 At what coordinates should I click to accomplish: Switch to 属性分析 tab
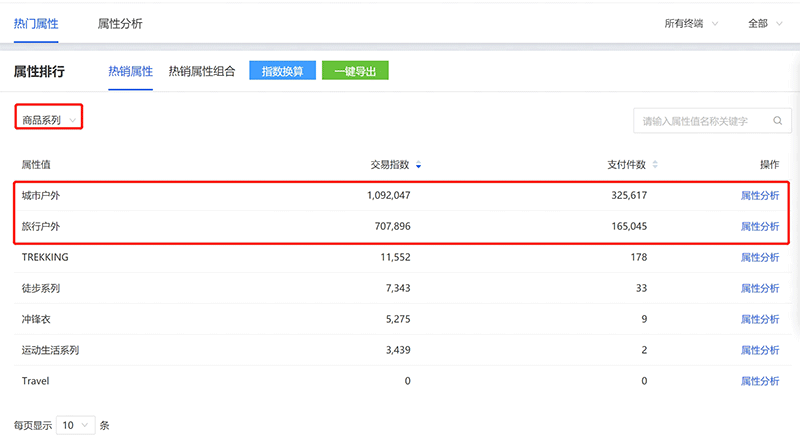(x=119, y=22)
